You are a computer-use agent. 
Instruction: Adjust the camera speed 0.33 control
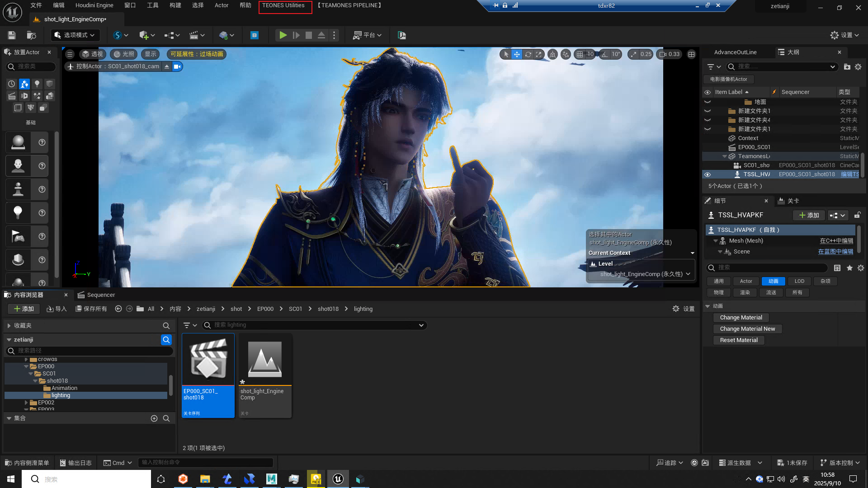(x=670, y=54)
